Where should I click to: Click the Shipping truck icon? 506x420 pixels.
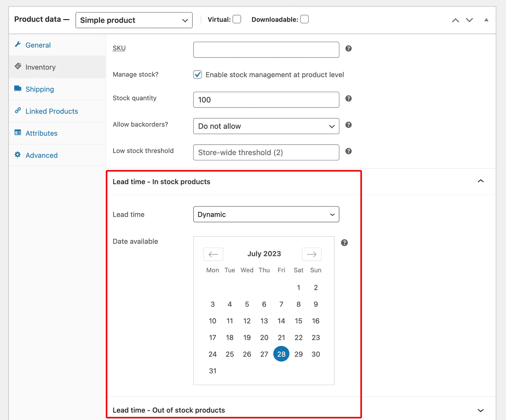pos(18,89)
